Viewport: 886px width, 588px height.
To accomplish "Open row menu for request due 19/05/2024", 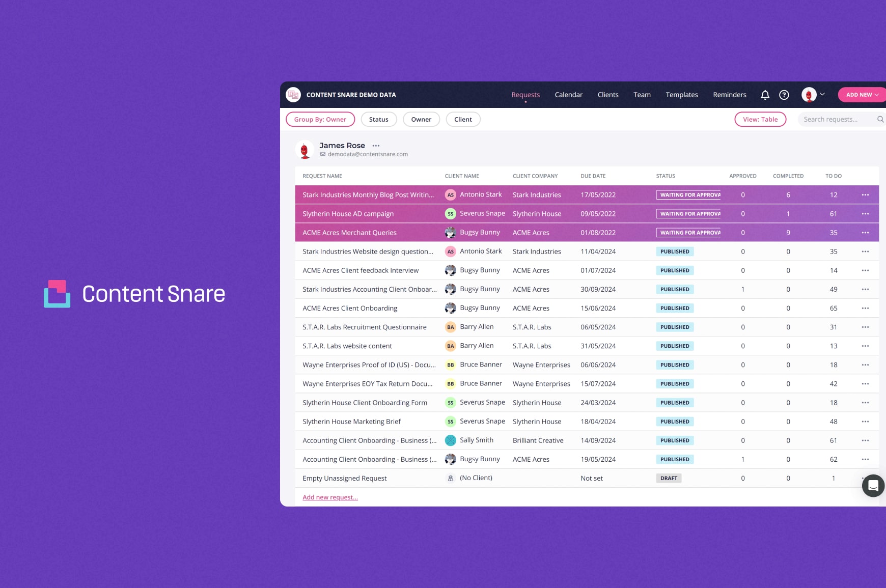I will [x=865, y=459].
